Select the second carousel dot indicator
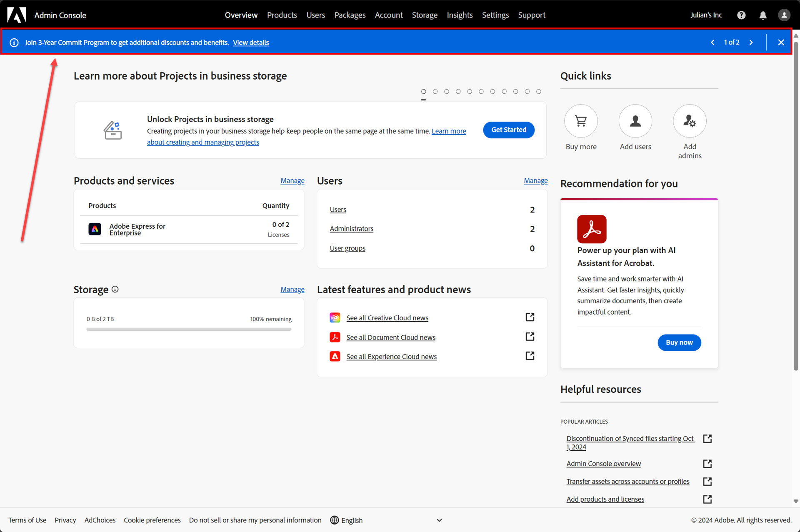Image resolution: width=800 pixels, height=532 pixels. coord(435,92)
